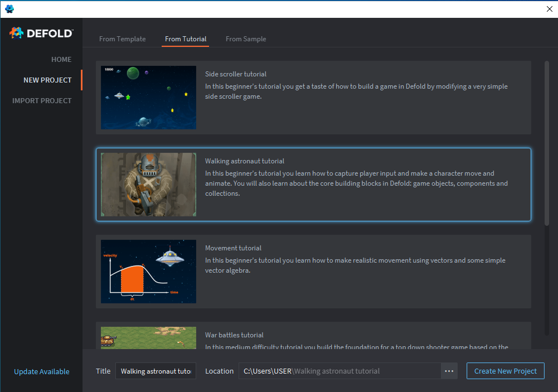
Task: Click the Side scroller tutorial title text
Action: 236,74
